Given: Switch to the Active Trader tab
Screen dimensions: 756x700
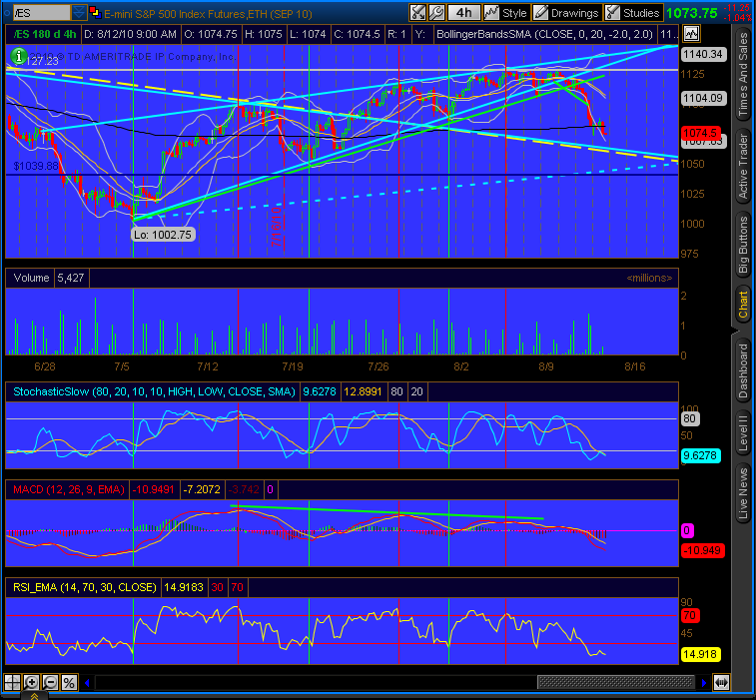Looking at the screenshot, I should 743,167.
